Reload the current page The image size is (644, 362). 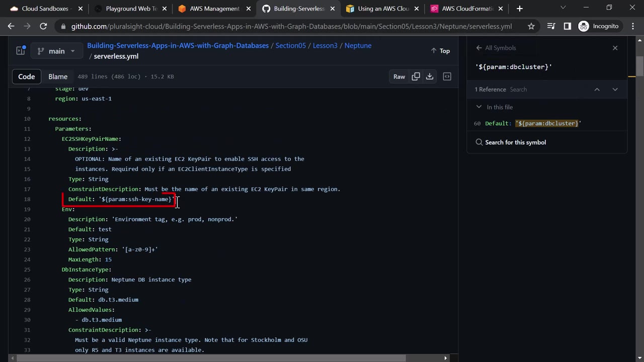(x=43, y=26)
